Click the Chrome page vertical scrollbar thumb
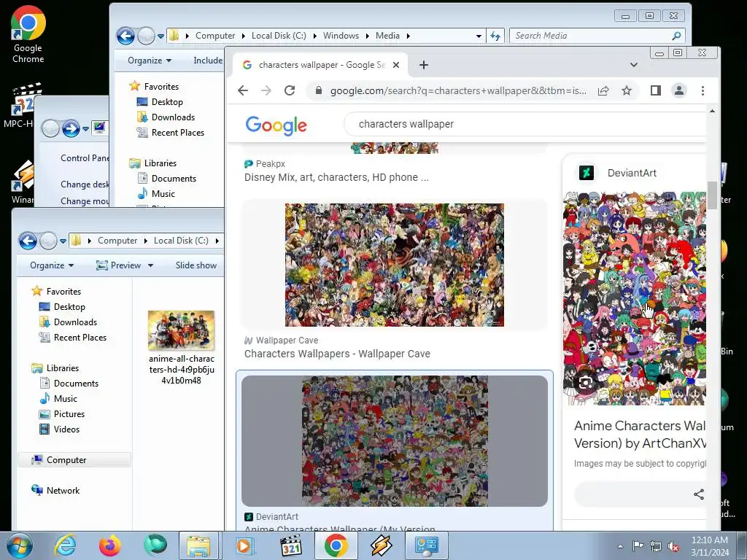 click(712, 195)
